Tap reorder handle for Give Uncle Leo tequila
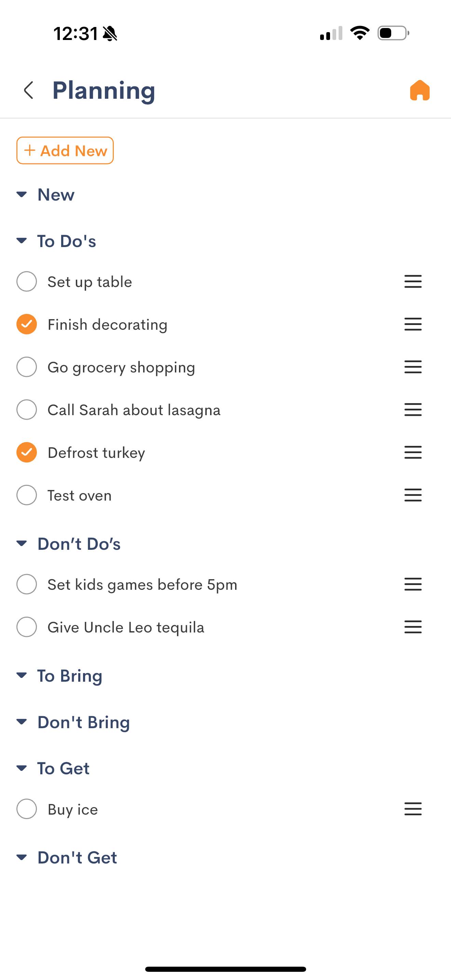The image size is (451, 980). [413, 627]
